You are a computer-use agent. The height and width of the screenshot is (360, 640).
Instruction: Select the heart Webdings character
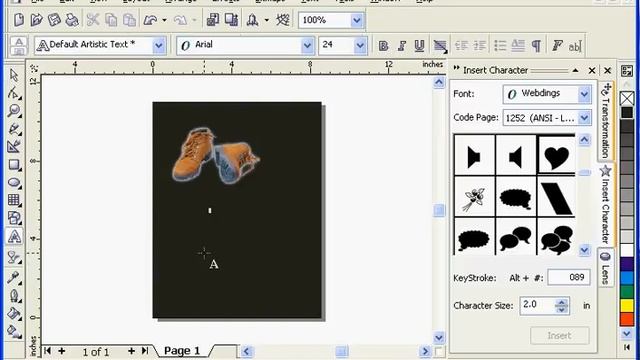coord(556,155)
